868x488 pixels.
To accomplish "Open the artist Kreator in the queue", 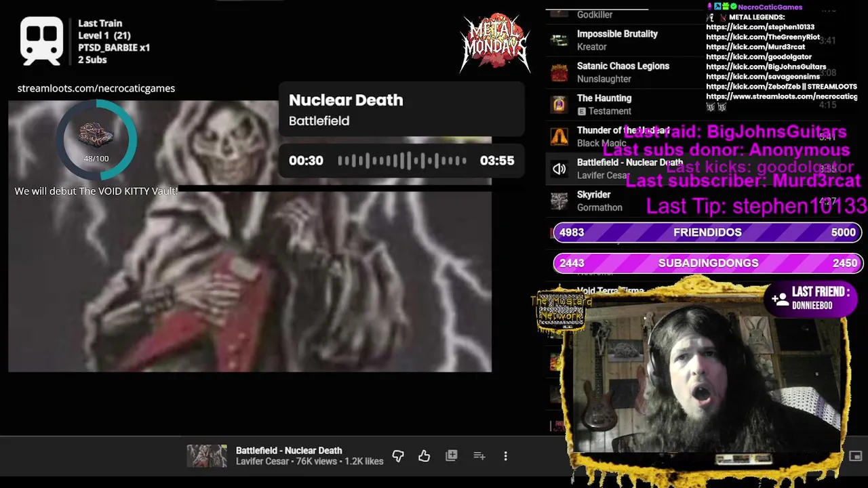I will coord(591,47).
